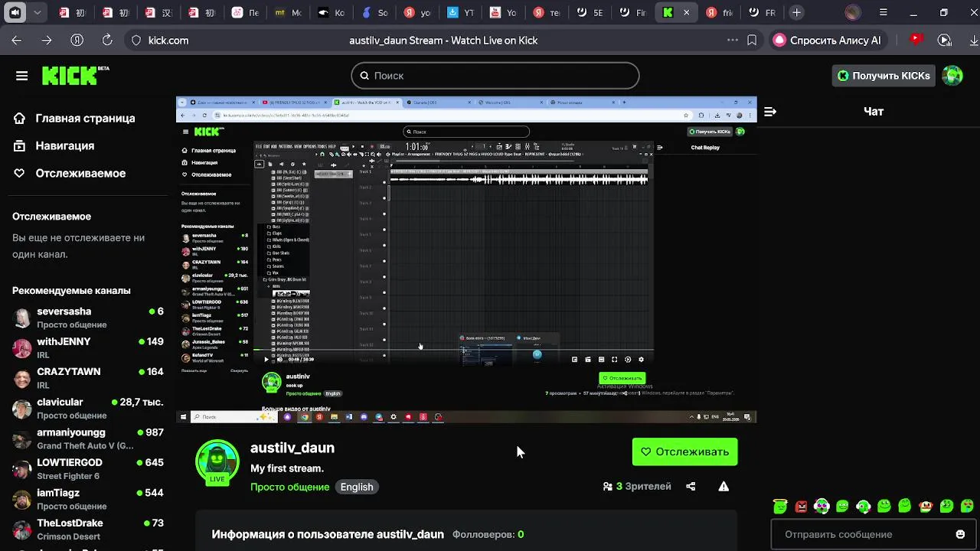Open LOWTIERGOD recommended channel
Screen dimensions: 980x551
click(88, 469)
